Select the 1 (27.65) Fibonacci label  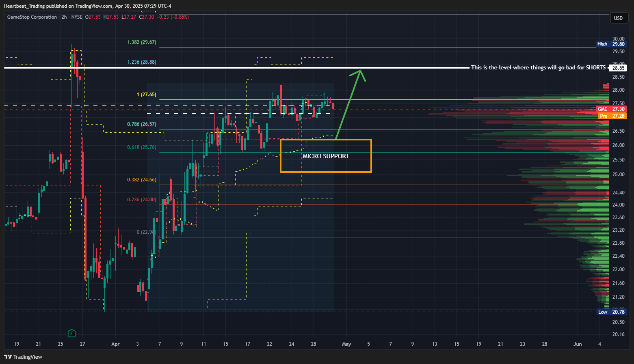coord(147,95)
